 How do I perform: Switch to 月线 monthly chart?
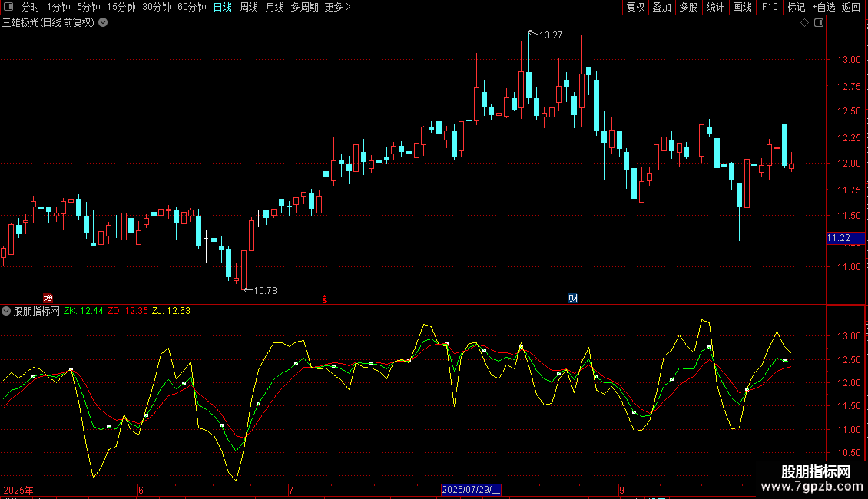tap(274, 7)
